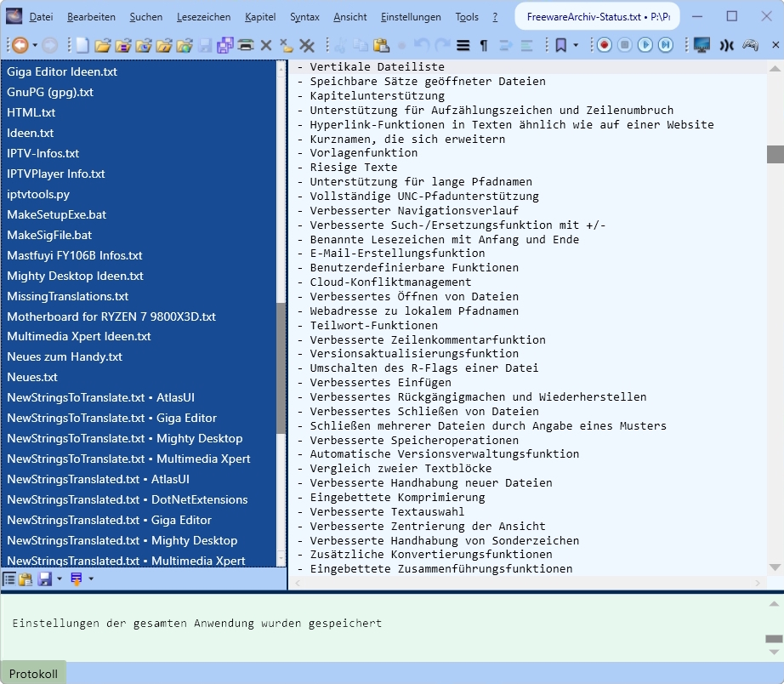The width and height of the screenshot is (784, 684).
Task: Create a new blank document
Action: pos(82,45)
